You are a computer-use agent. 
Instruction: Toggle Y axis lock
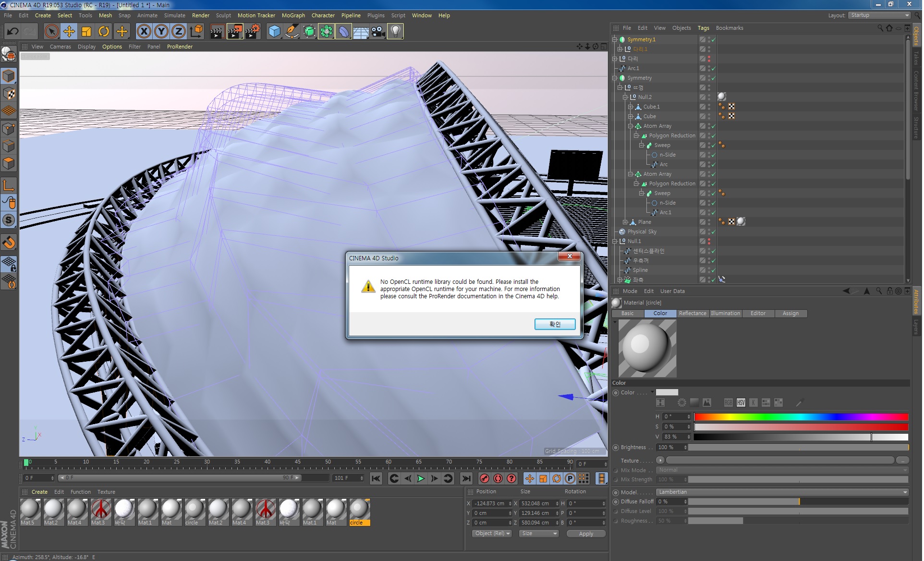tap(161, 32)
